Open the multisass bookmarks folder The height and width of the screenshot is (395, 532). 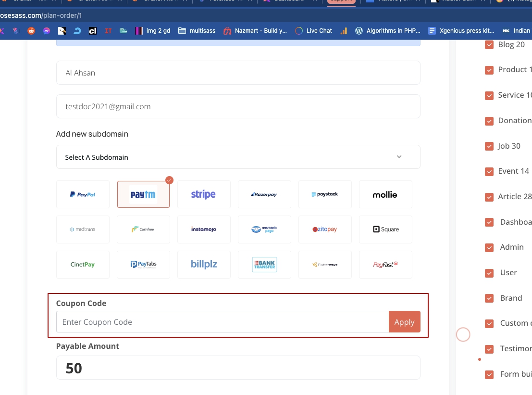(x=197, y=31)
